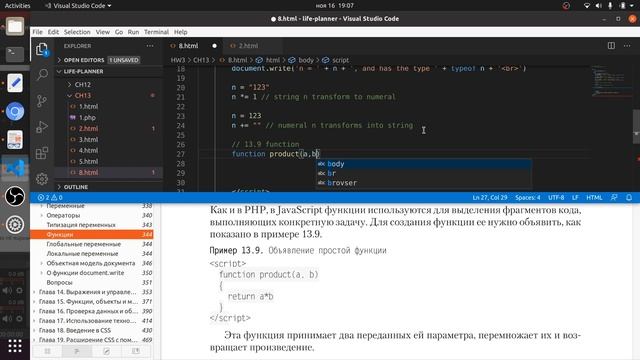Open Run and Debug view
Viewport: 640px width, 360px height.
click(42, 127)
